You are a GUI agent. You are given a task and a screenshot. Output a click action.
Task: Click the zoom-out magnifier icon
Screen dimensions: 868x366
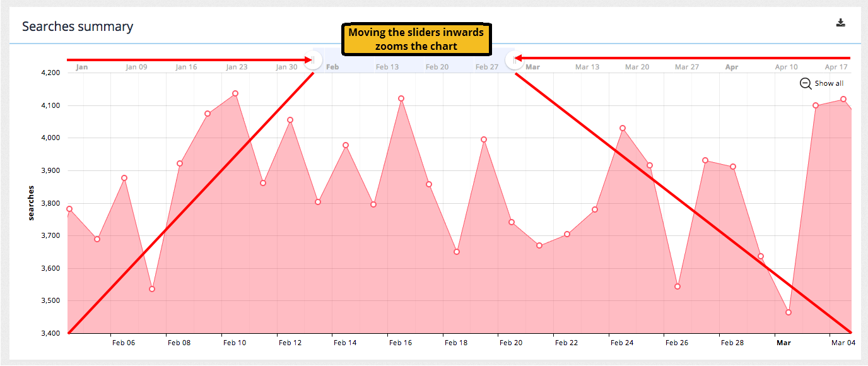click(806, 83)
